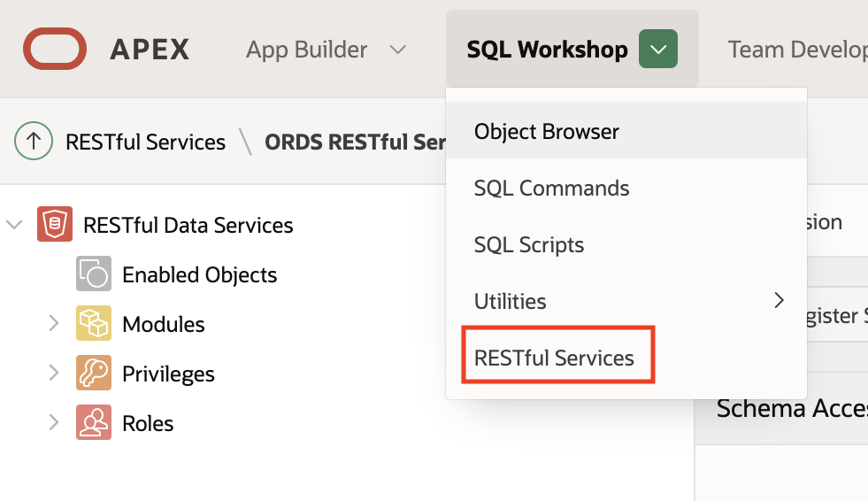868x501 pixels.
Task: Click the Enabled Objects icon
Action: (94, 274)
